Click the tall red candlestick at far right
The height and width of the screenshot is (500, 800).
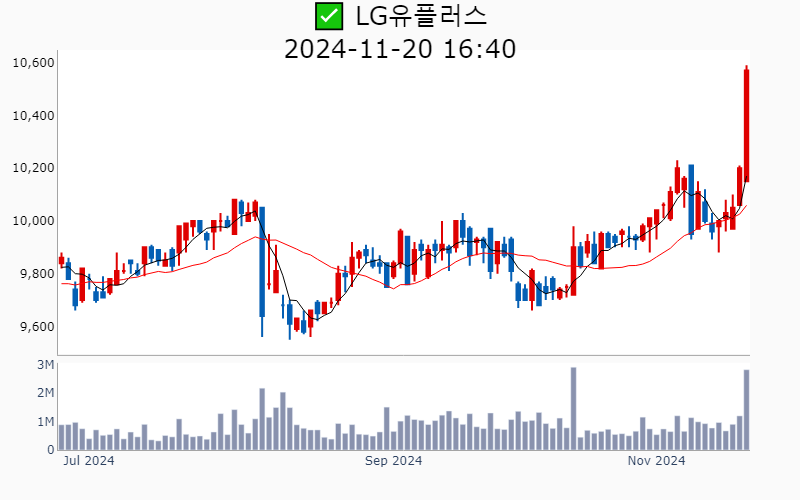pos(746,125)
